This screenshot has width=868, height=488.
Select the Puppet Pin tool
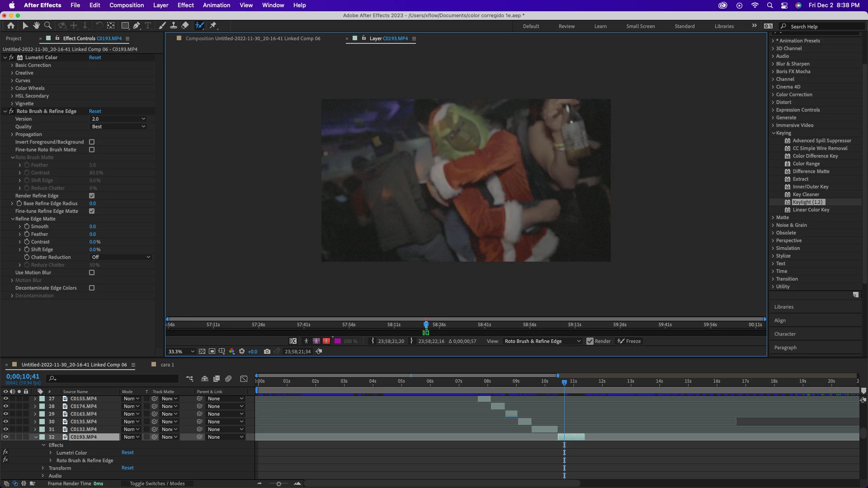(x=213, y=26)
